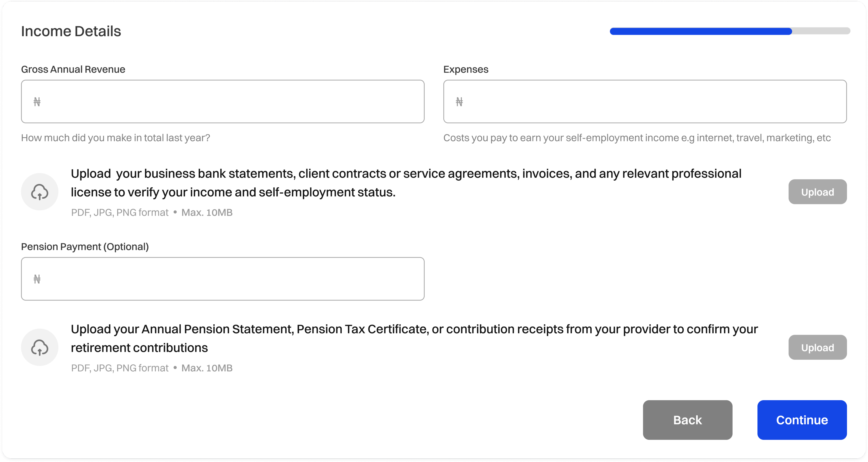This screenshot has height=462, width=868.
Task: Click the 'How much did you make' hint
Action: pyautogui.click(x=115, y=138)
